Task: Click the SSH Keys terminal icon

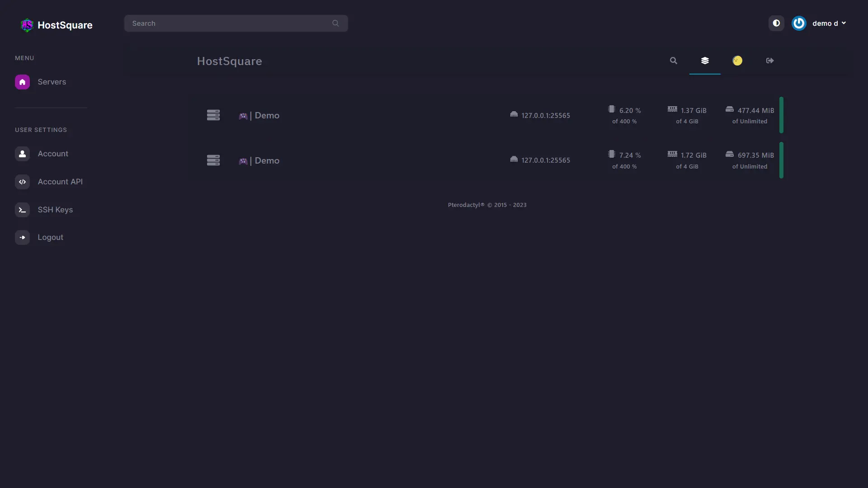Action: 22,210
